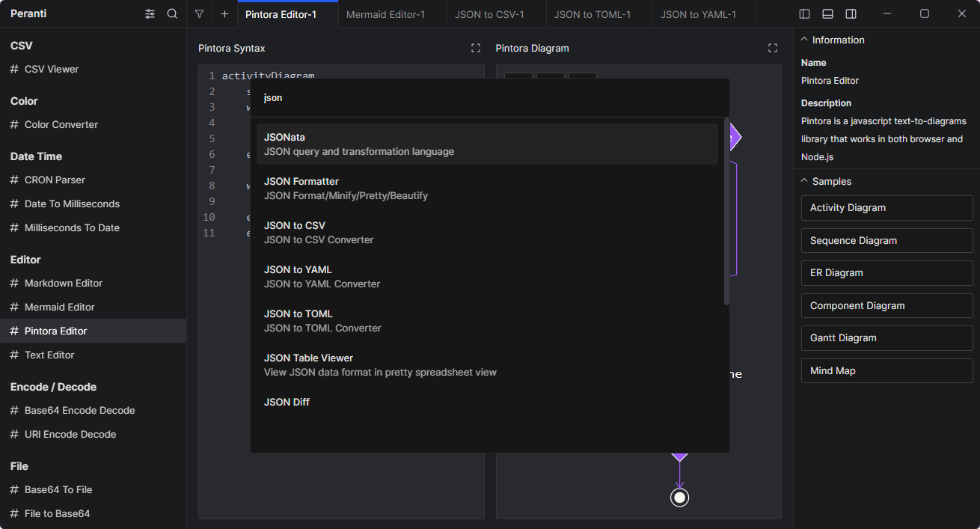
Task: Collapse the Samples section
Action: pos(825,181)
